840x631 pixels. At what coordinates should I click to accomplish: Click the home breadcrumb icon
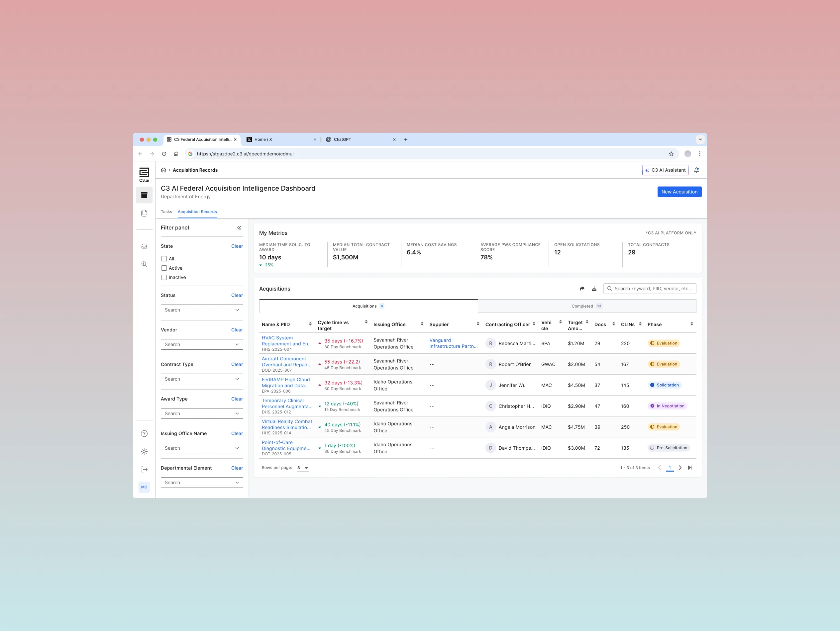coord(163,170)
